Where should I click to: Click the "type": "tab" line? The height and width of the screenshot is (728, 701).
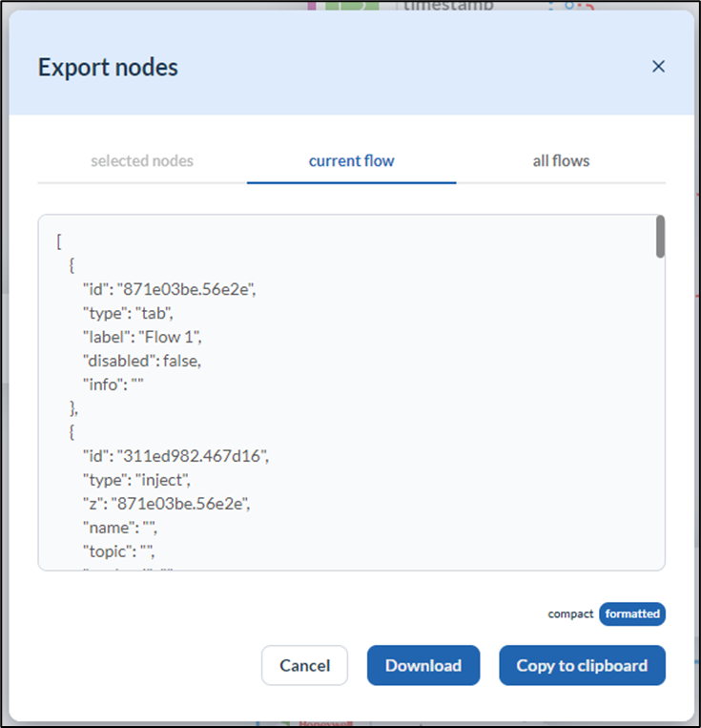(128, 313)
